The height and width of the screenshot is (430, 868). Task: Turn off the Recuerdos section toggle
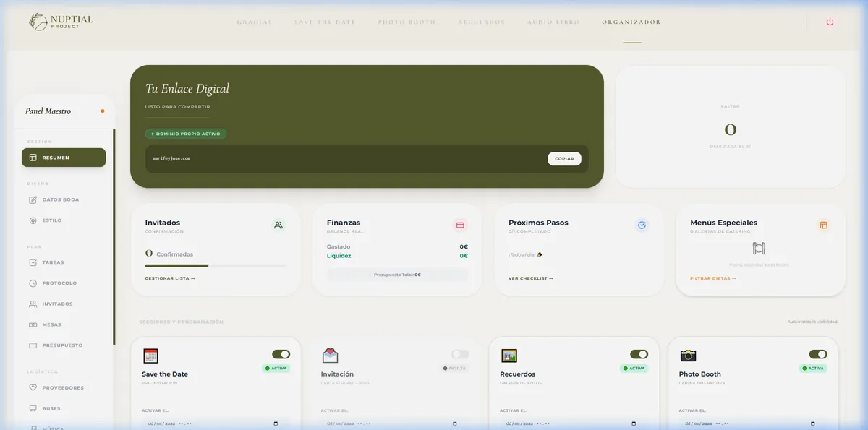pos(639,354)
